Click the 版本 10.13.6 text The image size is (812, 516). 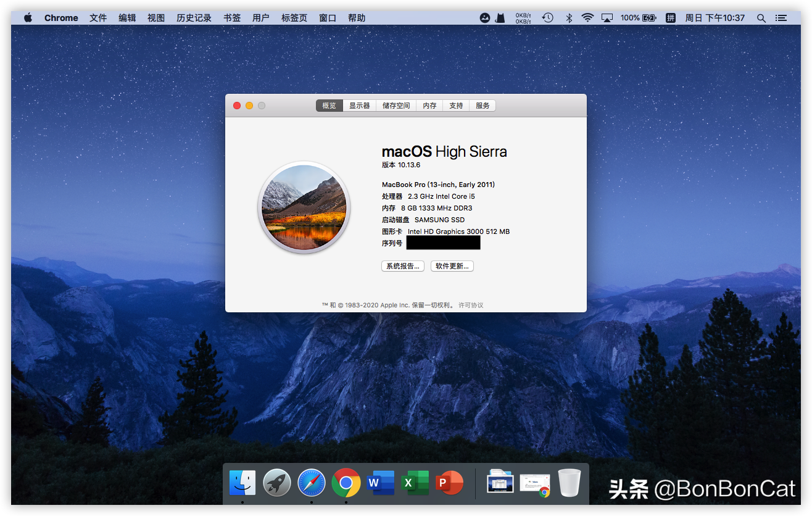[x=401, y=165]
